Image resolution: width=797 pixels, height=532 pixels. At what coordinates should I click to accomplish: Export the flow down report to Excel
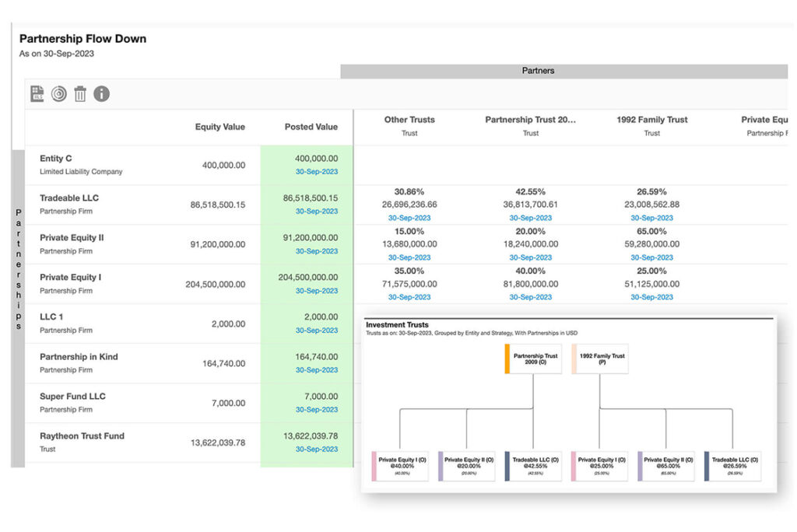coord(37,94)
